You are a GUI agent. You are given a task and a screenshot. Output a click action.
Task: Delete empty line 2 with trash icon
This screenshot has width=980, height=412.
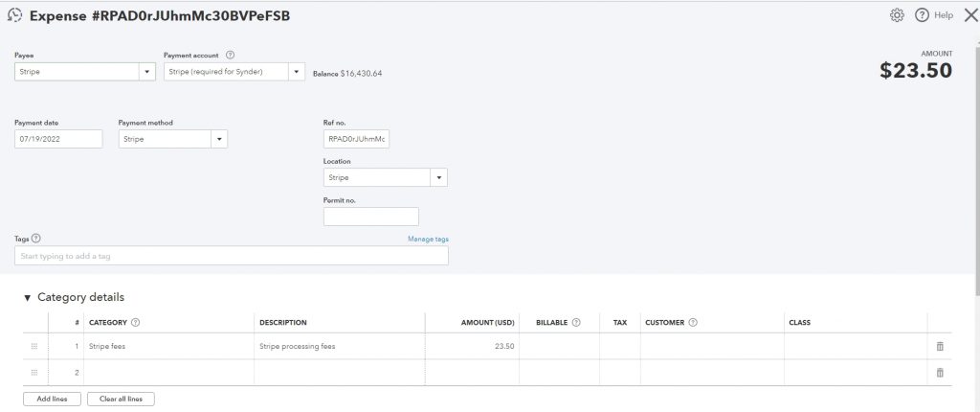coord(940,373)
